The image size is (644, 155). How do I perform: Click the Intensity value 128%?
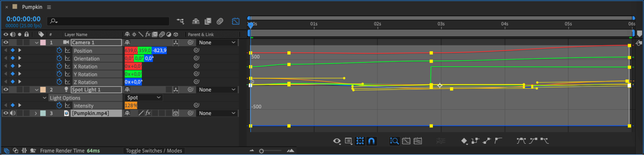click(x=131, y=105)
